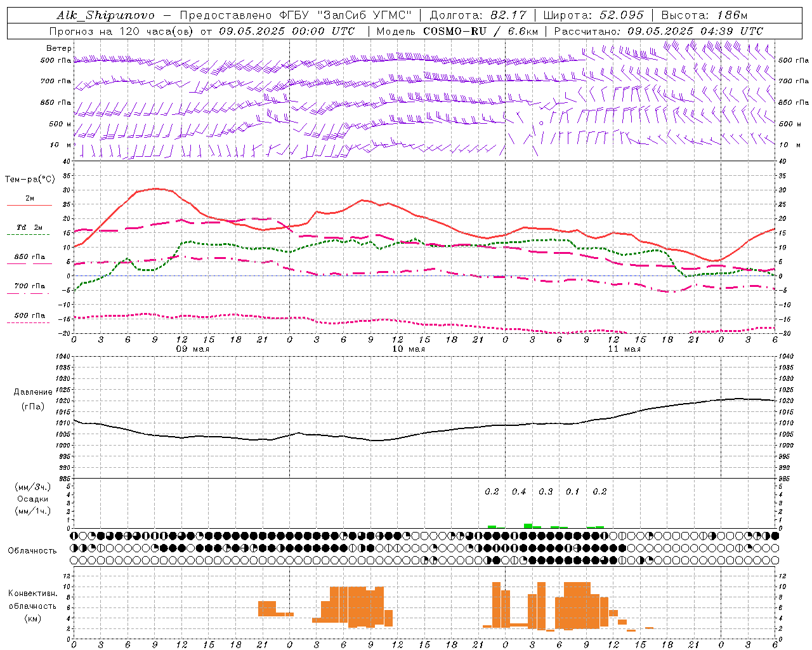Click the (км) unit label under convective cloudiness

33,618
